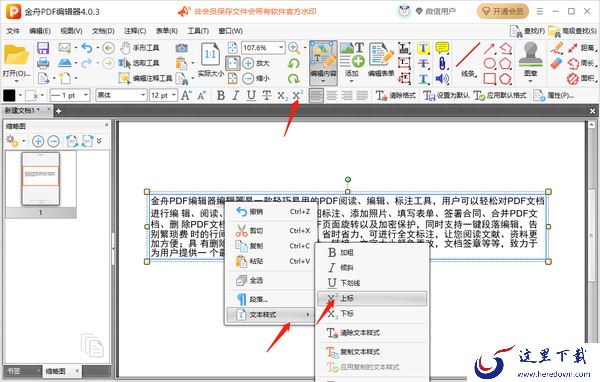Click the Edit Form (编辑表单) icon
600x382 pixels.
click(381, 60)
